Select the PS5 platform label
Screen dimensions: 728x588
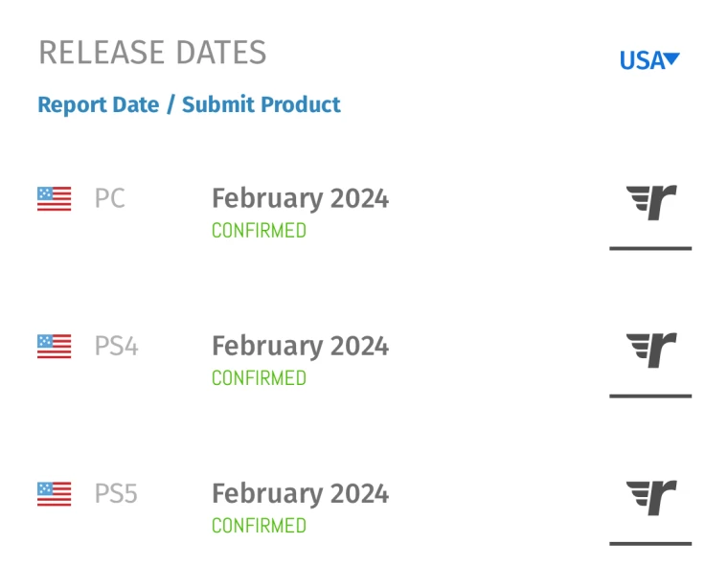click(x=116, y=494)
